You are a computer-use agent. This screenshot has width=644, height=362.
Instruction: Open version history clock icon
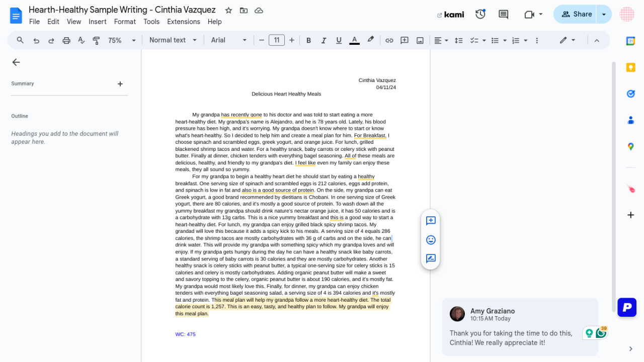click(480, 14)
